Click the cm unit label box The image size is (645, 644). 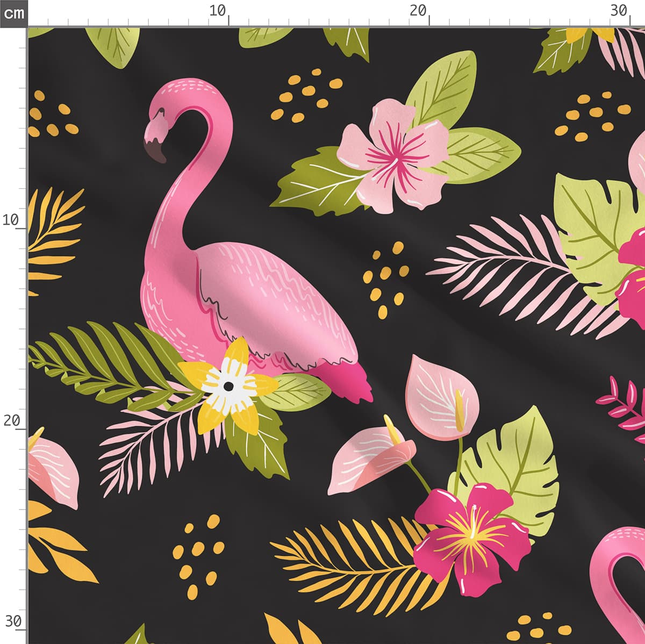tap(13, 13)
